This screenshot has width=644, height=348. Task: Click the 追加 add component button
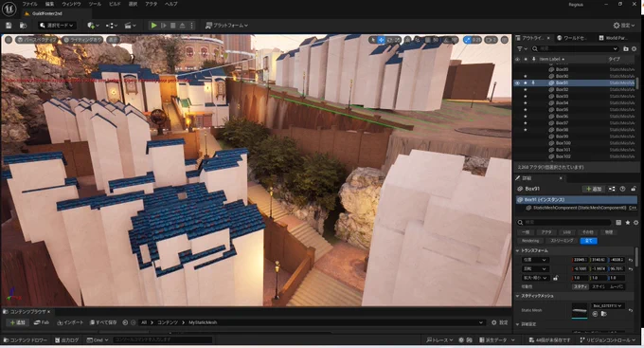[594, 189]
